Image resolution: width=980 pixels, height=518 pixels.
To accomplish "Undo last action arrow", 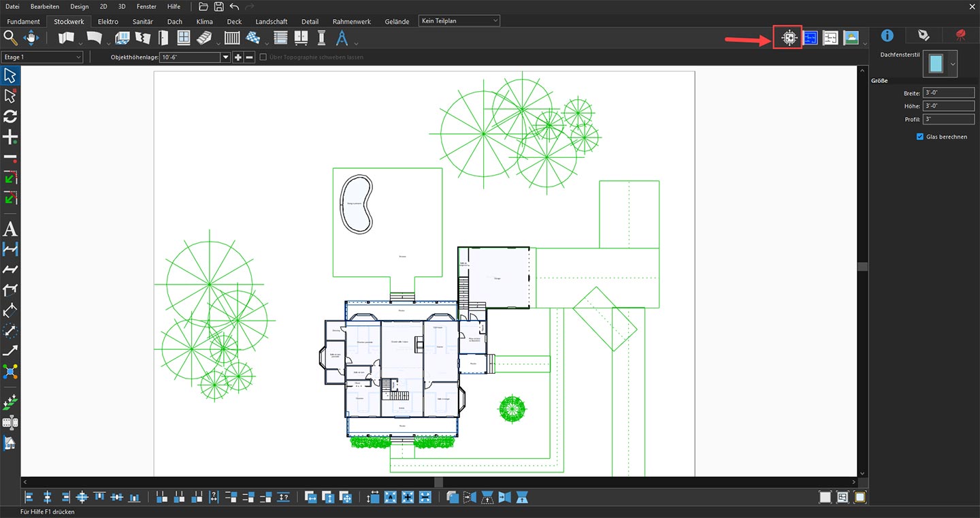I will click(234, 6).
